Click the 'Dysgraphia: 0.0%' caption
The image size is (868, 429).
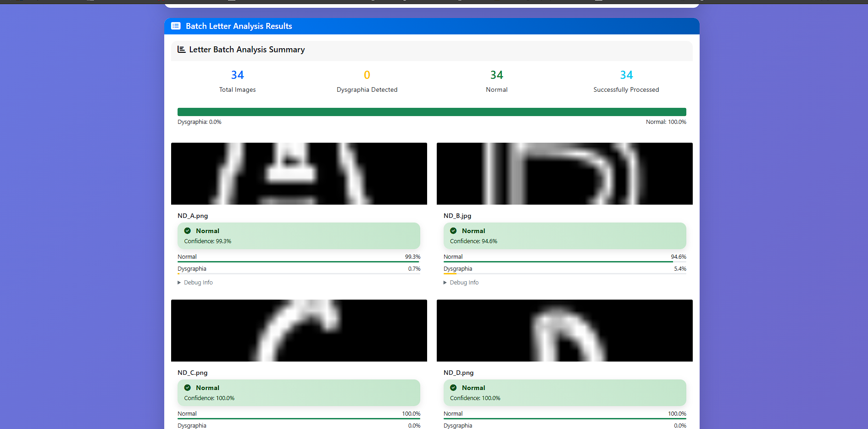pos(200,122)
